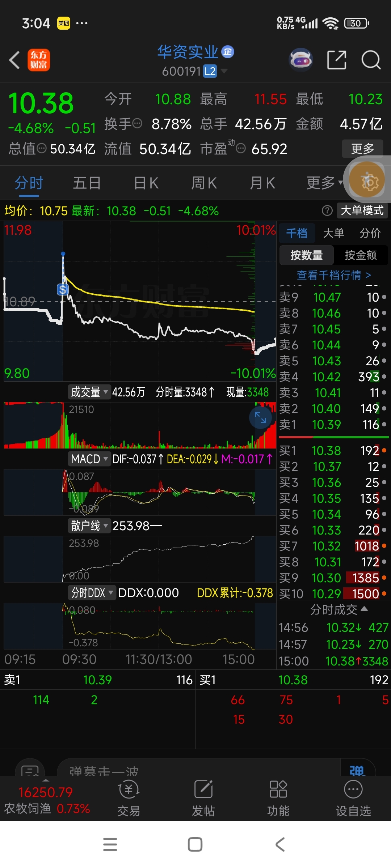
Task: Select the 周K chart tab
Action: point(204,183)
